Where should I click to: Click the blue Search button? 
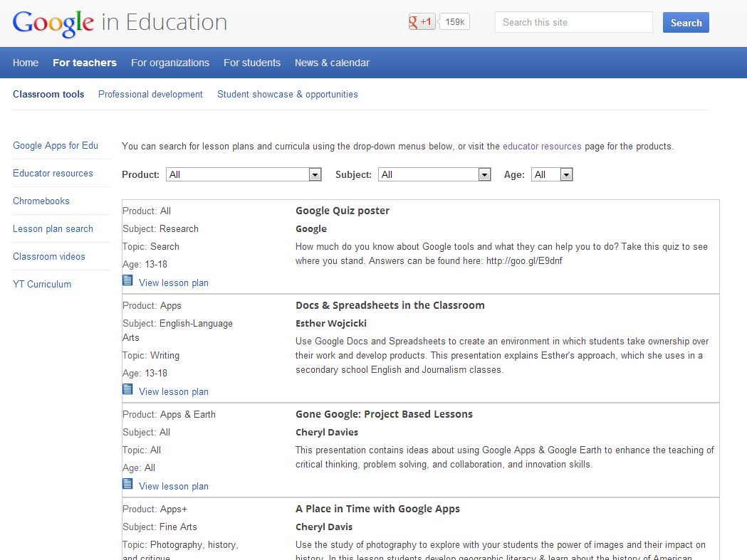(685, 22)
